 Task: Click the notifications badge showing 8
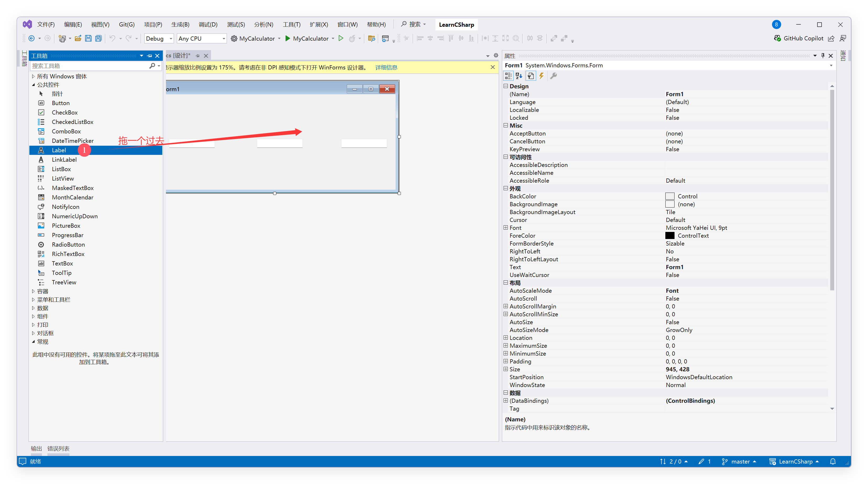click(776, 24)
